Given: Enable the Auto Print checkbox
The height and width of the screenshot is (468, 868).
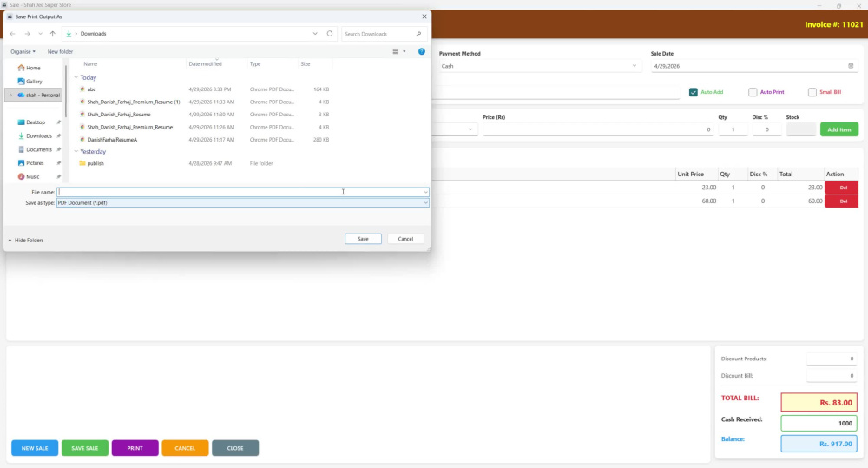Looking at the screenshot, I should tap(753, 92).
